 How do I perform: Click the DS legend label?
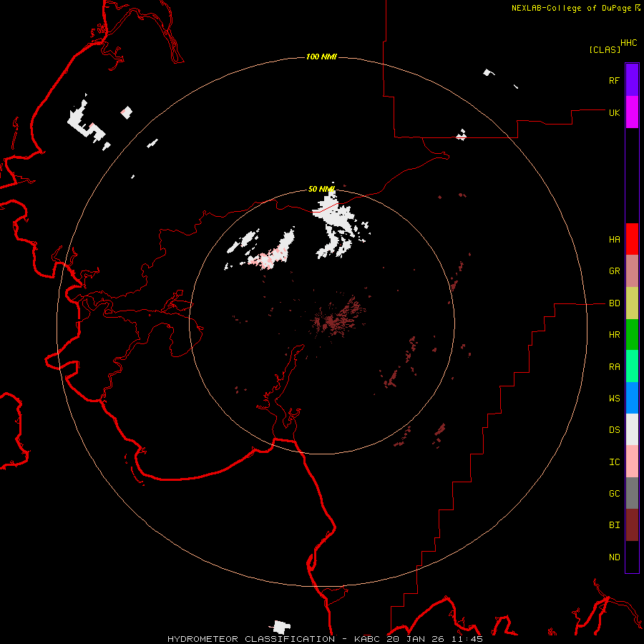(614, 429)
